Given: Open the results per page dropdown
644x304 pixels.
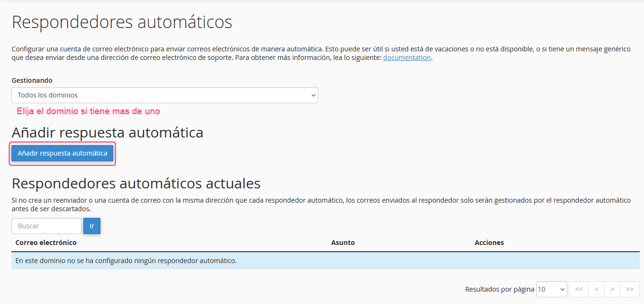Looking at the screenshot, I should (551, 289).
